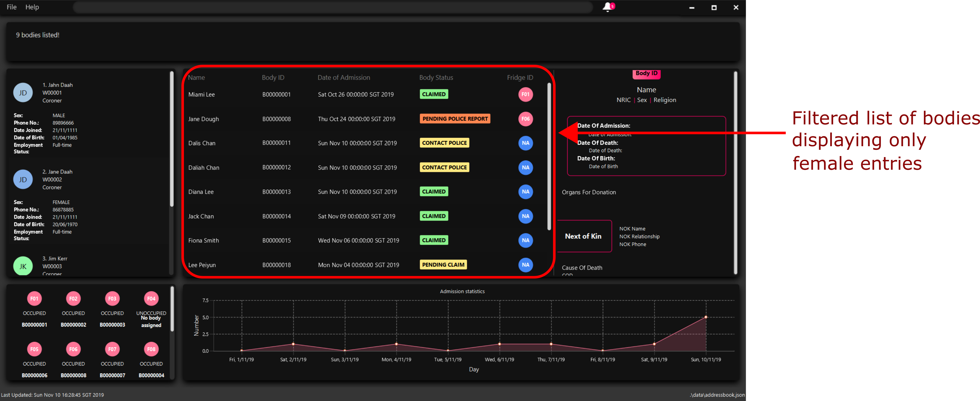Select fridge F01 circle in fridge grid

click(34, 298)
